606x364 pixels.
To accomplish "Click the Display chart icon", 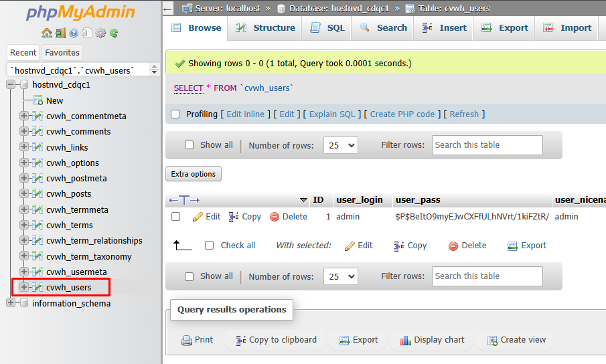I will point(405,340).
